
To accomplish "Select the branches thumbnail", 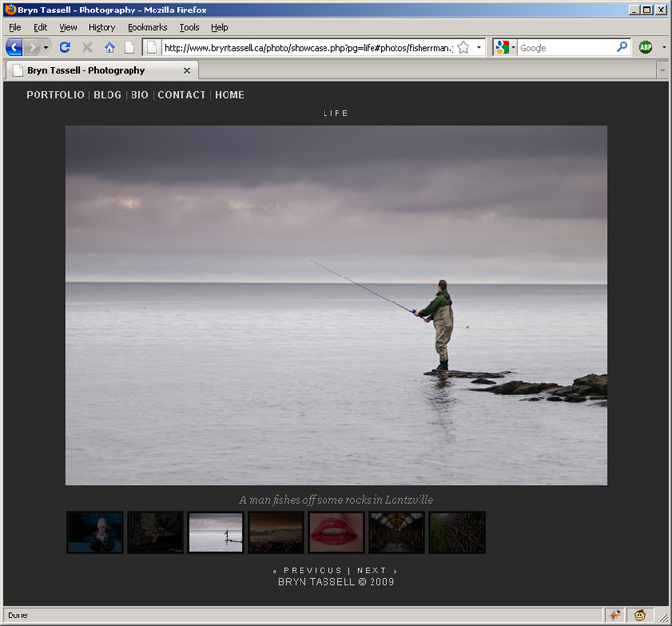I will (x=457, y=532).
